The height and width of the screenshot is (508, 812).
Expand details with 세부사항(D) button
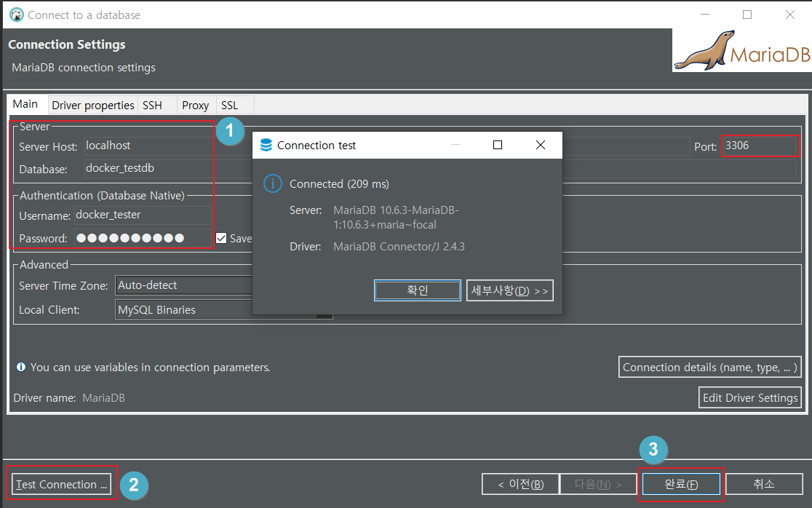pyautogui.click(x=509, y=290)
